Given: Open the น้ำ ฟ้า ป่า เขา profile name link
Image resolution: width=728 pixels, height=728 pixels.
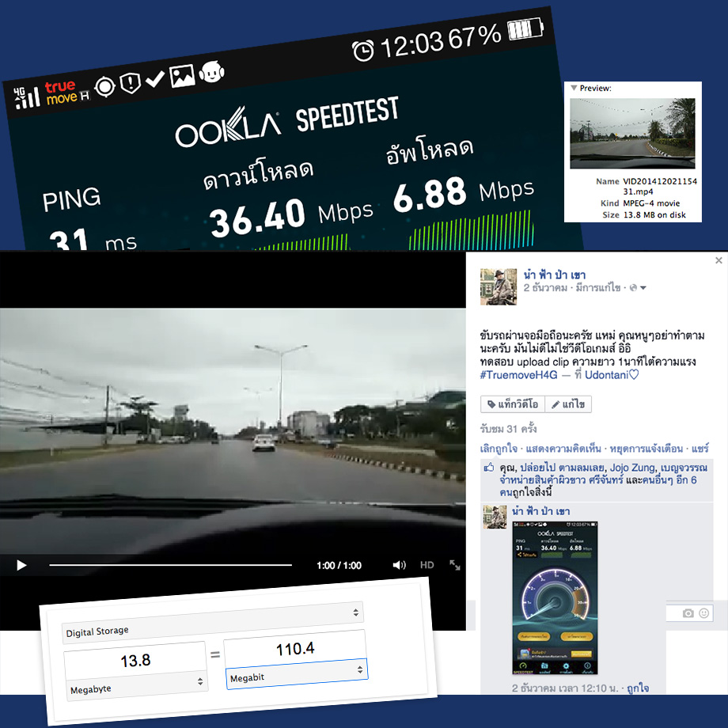Looking at the screenshot, I should (555, 275).
